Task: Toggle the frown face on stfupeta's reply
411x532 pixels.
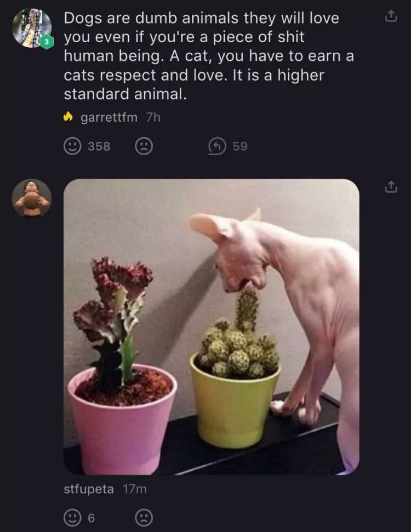Action: [x=144, y=518]
